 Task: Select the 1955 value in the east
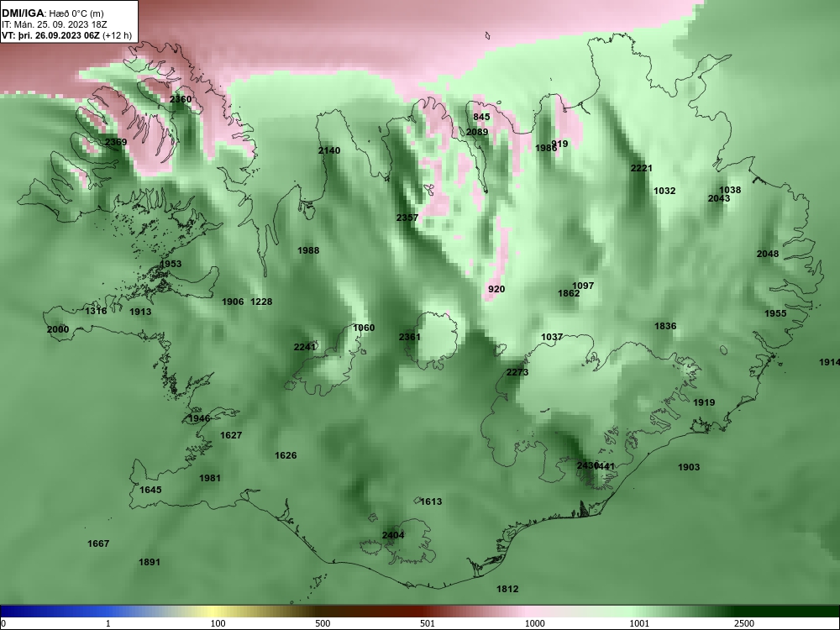click(x=775, y=313)
